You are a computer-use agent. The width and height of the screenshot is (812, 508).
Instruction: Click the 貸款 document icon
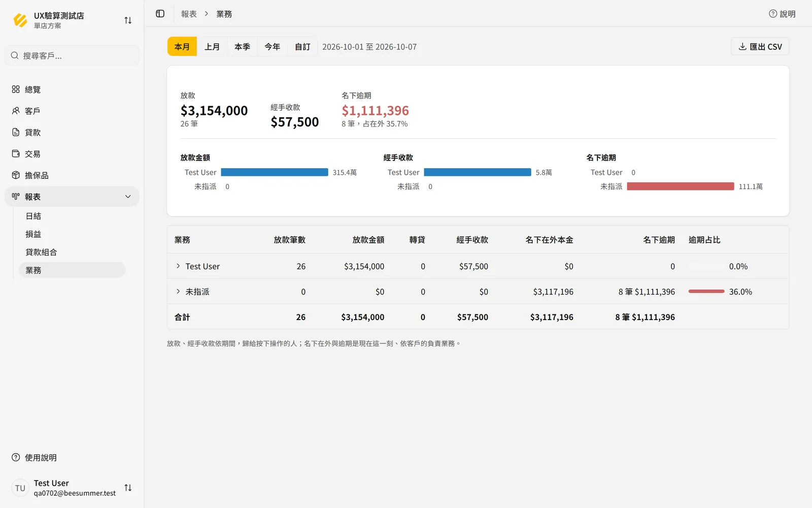click(16, 132)
